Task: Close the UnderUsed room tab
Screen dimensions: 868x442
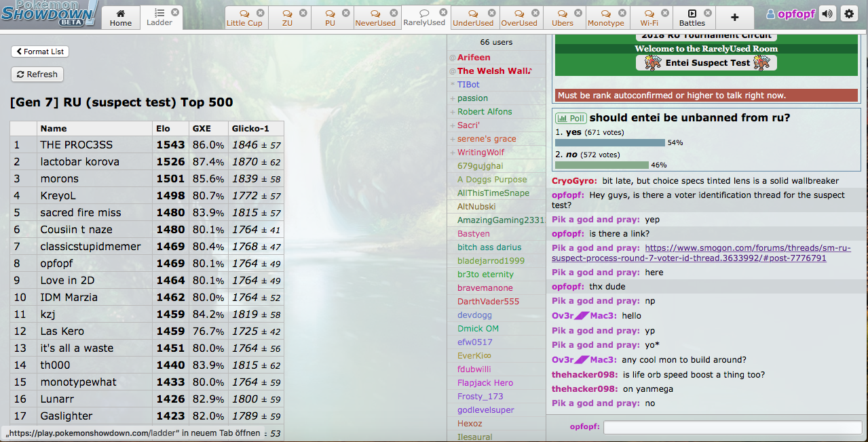Action: [492, 12]
